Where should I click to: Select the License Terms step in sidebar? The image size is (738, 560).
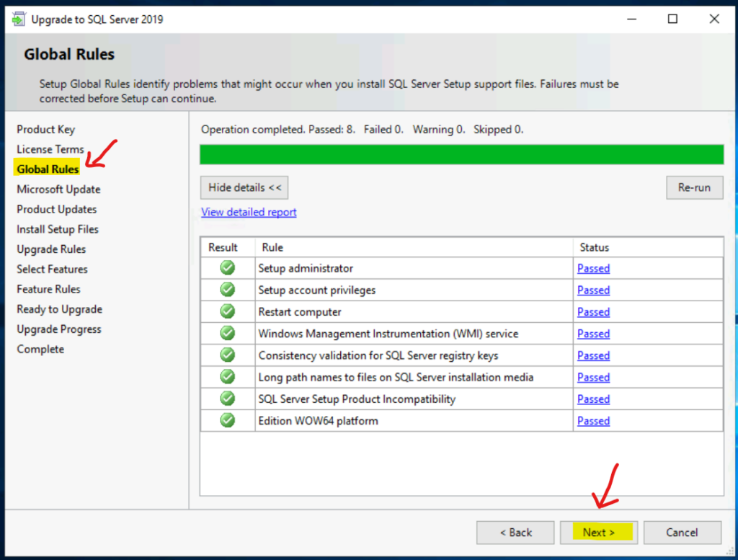[50, 149]
